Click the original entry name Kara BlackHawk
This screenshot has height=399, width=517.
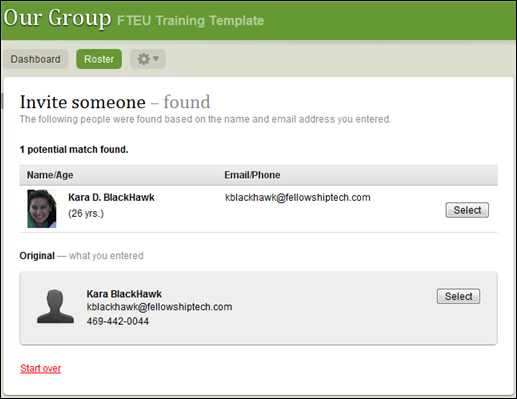pos(124,294)
